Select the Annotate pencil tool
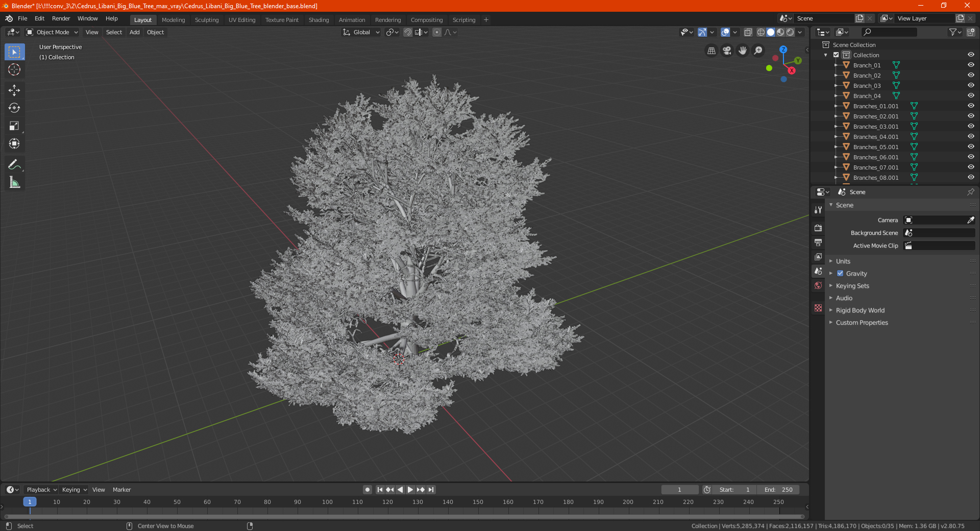 tap(14, 164)
